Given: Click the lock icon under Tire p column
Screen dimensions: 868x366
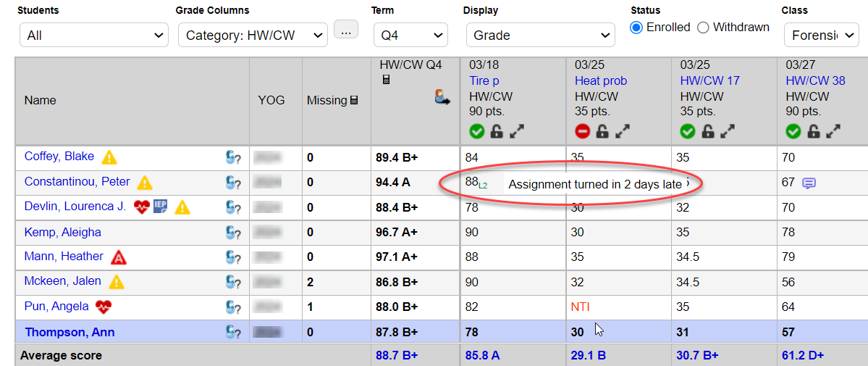Looking at the screenshot, I should 497,131.
